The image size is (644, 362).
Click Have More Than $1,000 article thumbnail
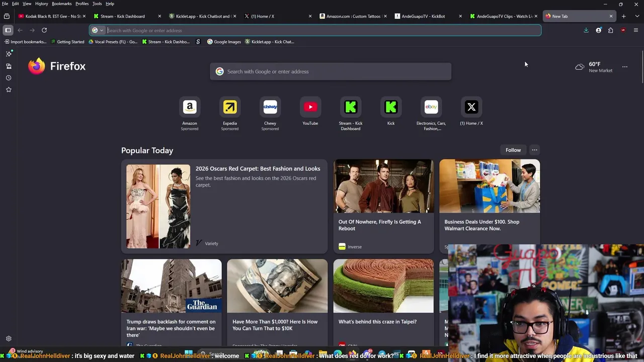277,286
